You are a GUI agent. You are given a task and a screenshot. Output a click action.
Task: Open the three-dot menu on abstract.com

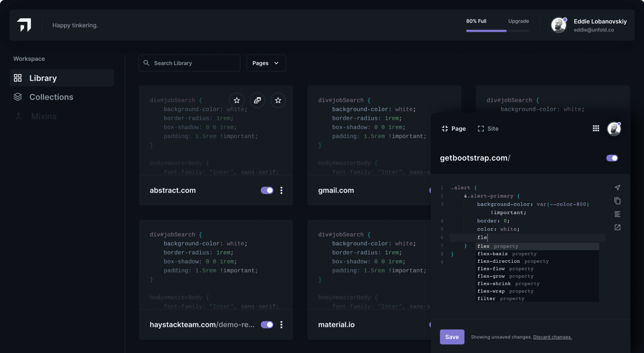coord(281,190)
